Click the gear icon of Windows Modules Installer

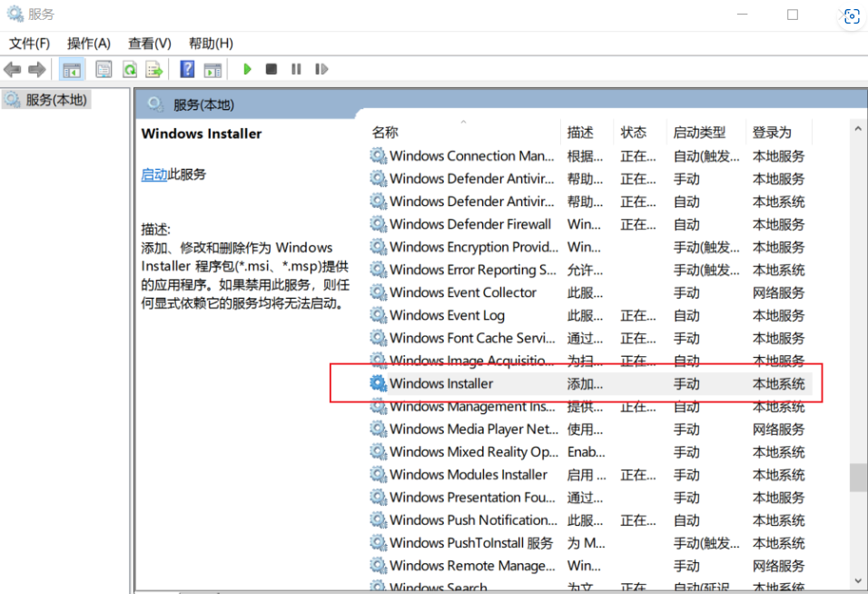[379, 474]
